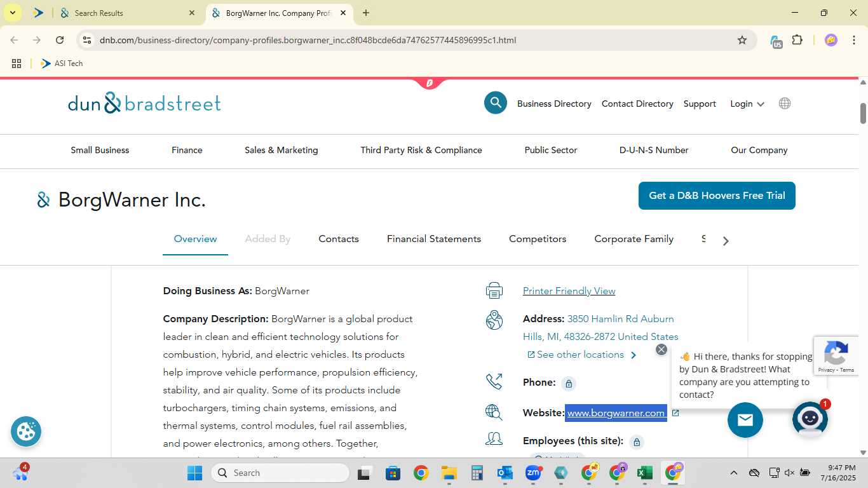868x488 pixels.
Task: Open the chatbot robot icon
Action: tap(810, 419)
